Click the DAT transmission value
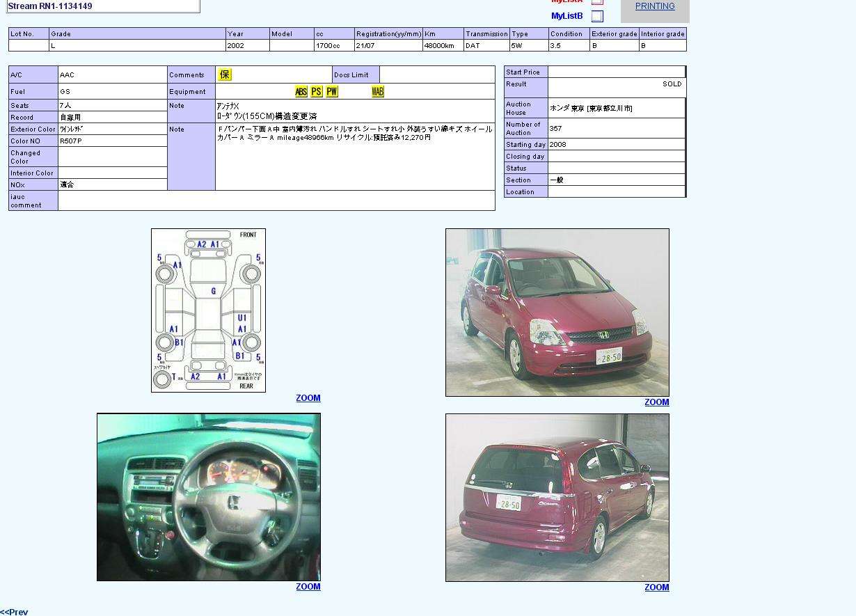Screen dimensions: 856x616 pos(473,46)
